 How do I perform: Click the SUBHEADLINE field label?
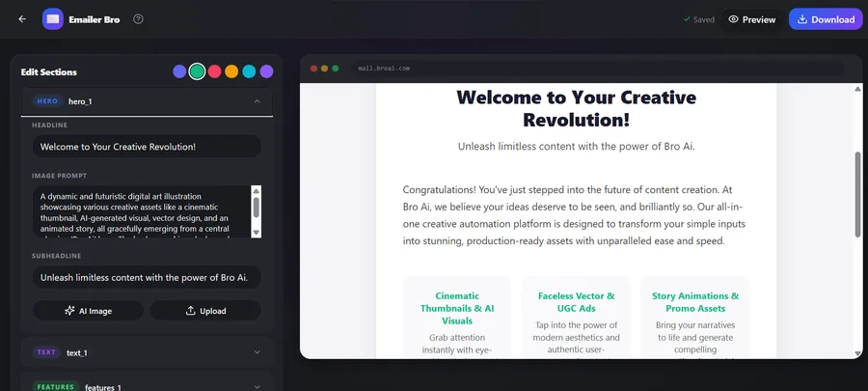[57, 256]
